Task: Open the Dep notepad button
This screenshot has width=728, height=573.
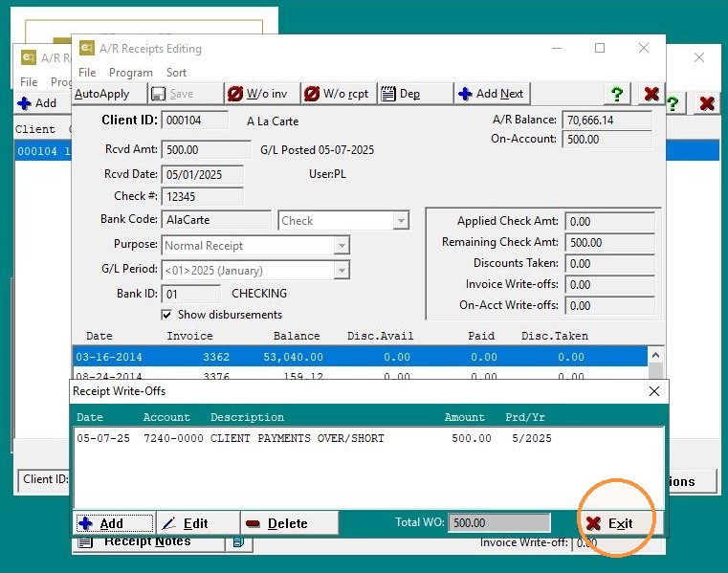Action: [415, 94]
